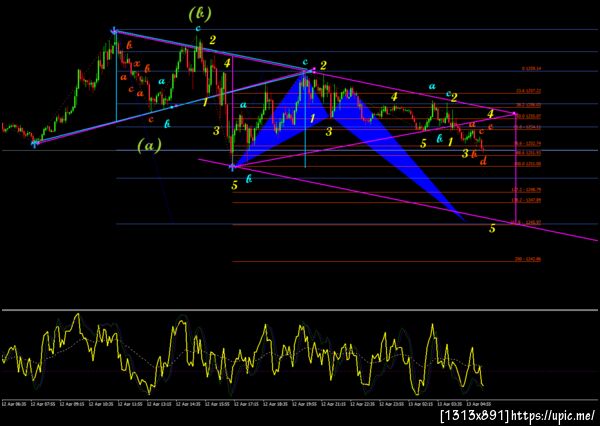Click the Fibonacci 0 level price label
The image size is (600, 426).
click(532, 69)
